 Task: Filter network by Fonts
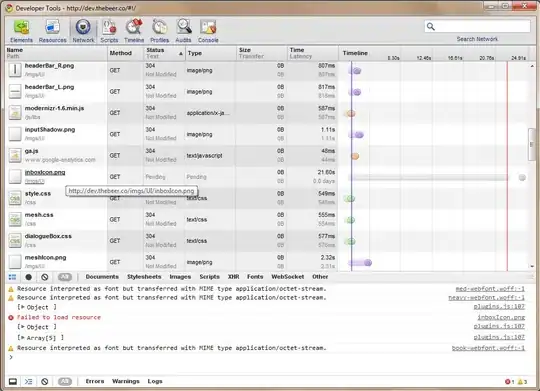click(x=255, y=277)
